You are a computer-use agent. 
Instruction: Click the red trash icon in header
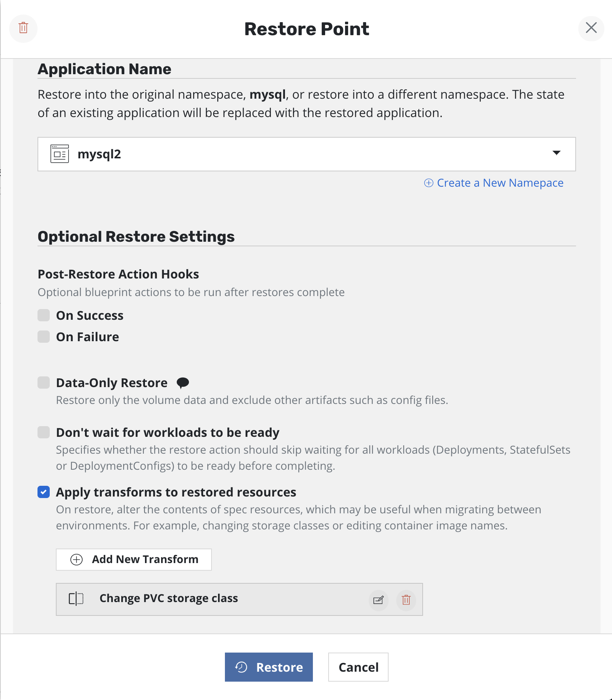coord(23,28)
